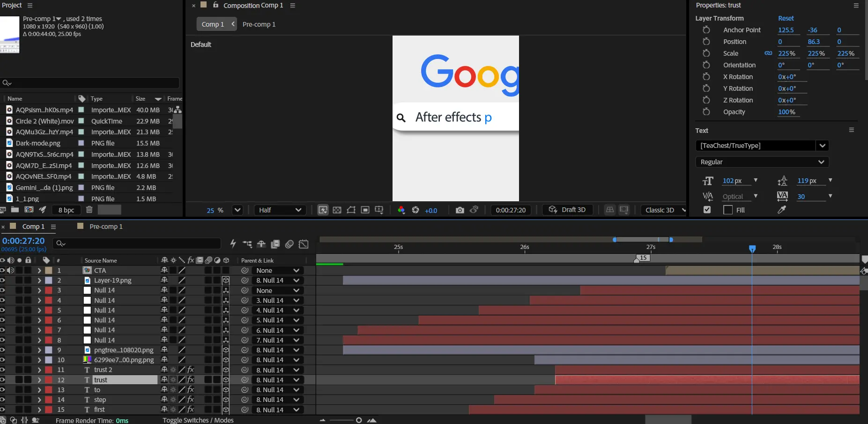Mute audio on the CTA layer
Screen dimensions: 868x424
pos(11,270)
